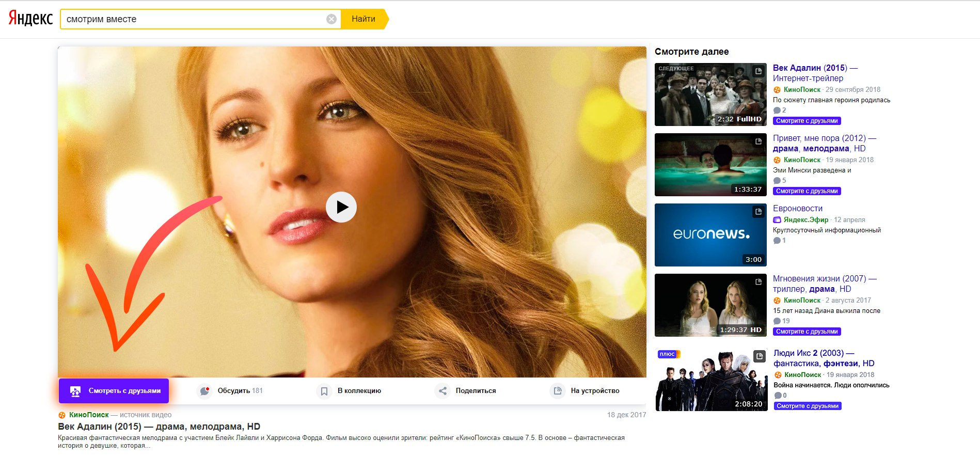Open the link Люди Икс 2 (2003)

(x=824, y=358)
